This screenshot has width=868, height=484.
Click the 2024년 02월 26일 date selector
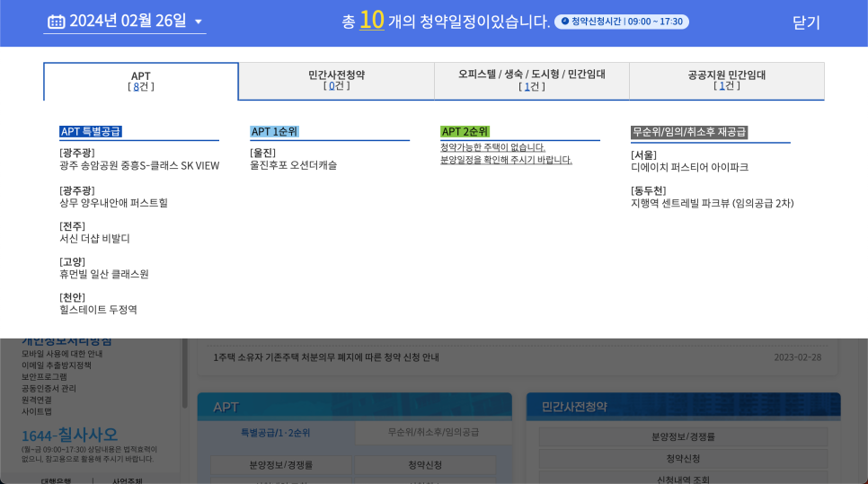[125, 22]
